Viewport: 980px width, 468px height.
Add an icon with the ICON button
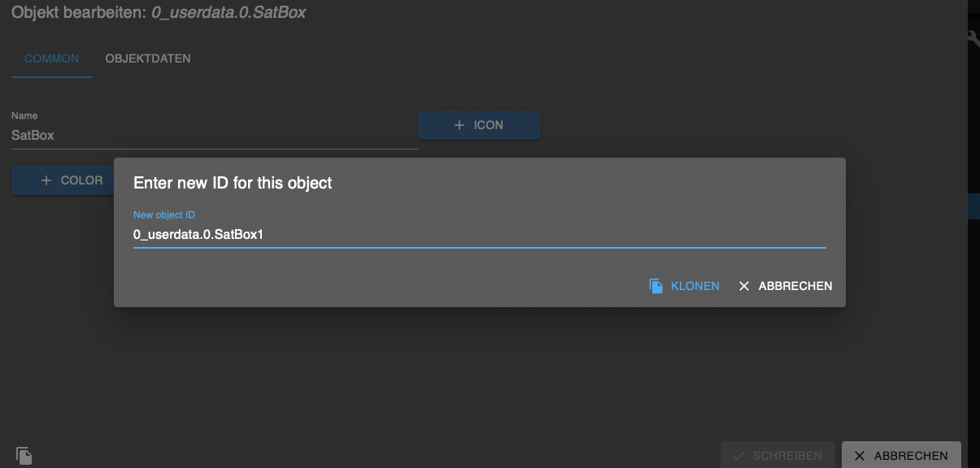coord(479,125)
